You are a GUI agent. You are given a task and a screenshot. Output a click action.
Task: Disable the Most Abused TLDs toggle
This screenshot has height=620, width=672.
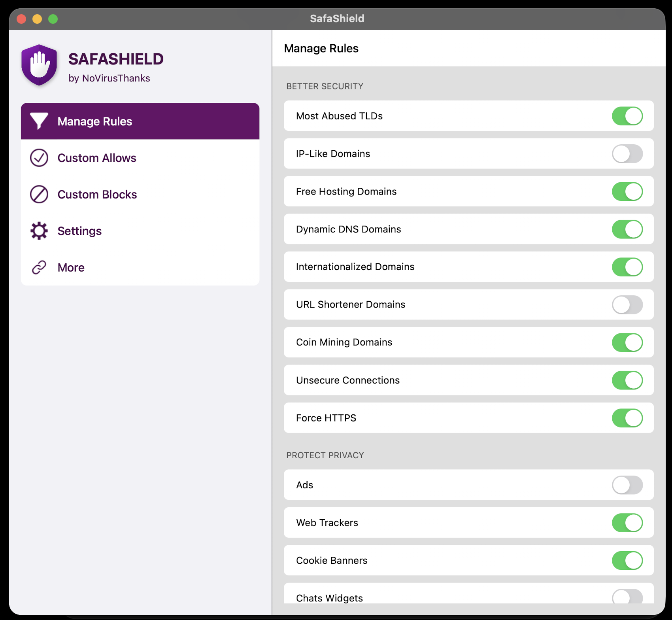tap(627, 116)
